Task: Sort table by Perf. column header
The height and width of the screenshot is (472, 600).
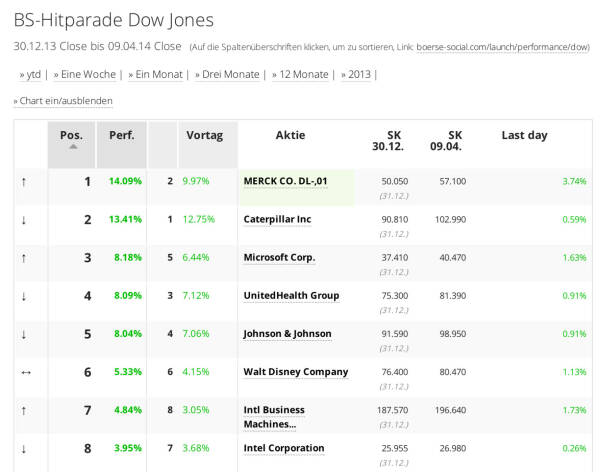Action: click(122, 135)
